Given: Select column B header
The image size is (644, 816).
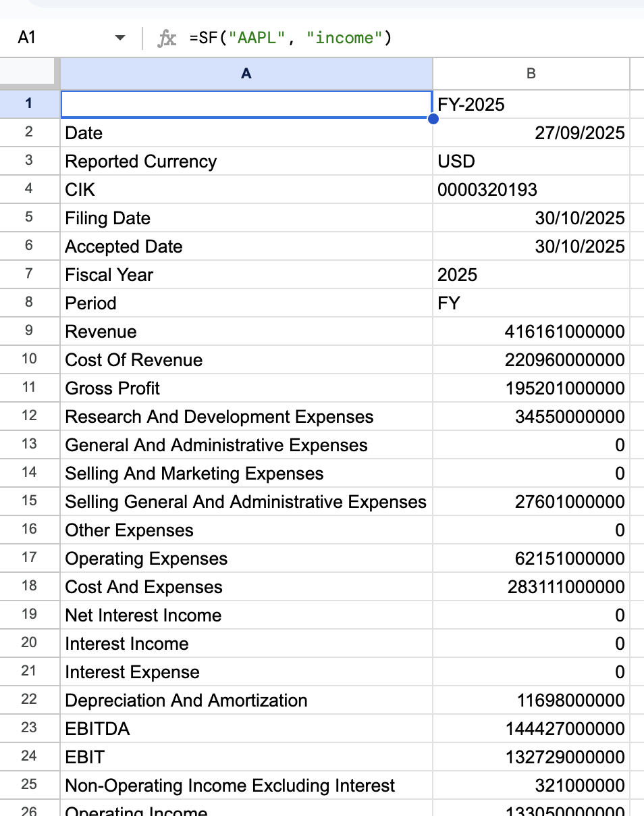Looking at the screenshot, I should pyautogui.click(x=531, y=74).
